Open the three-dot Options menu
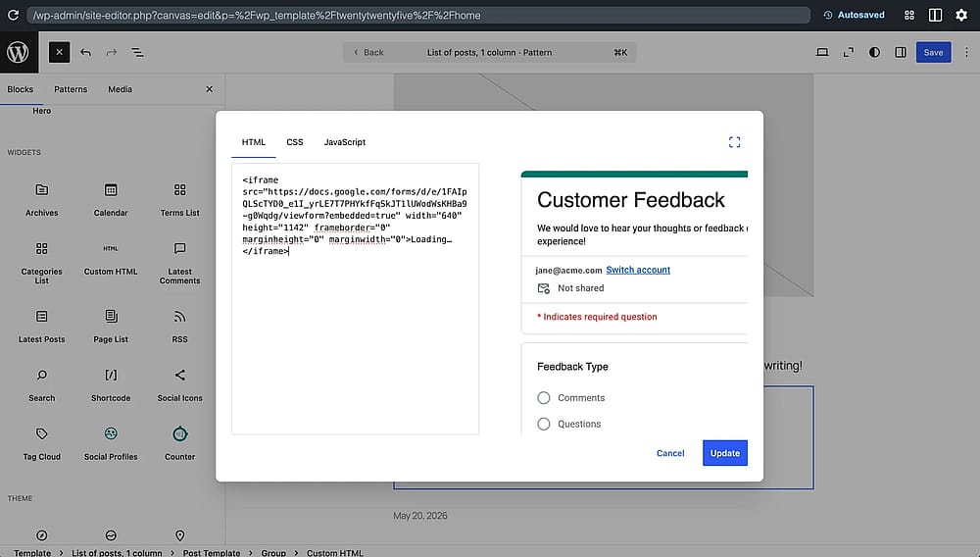 (966, 53)
